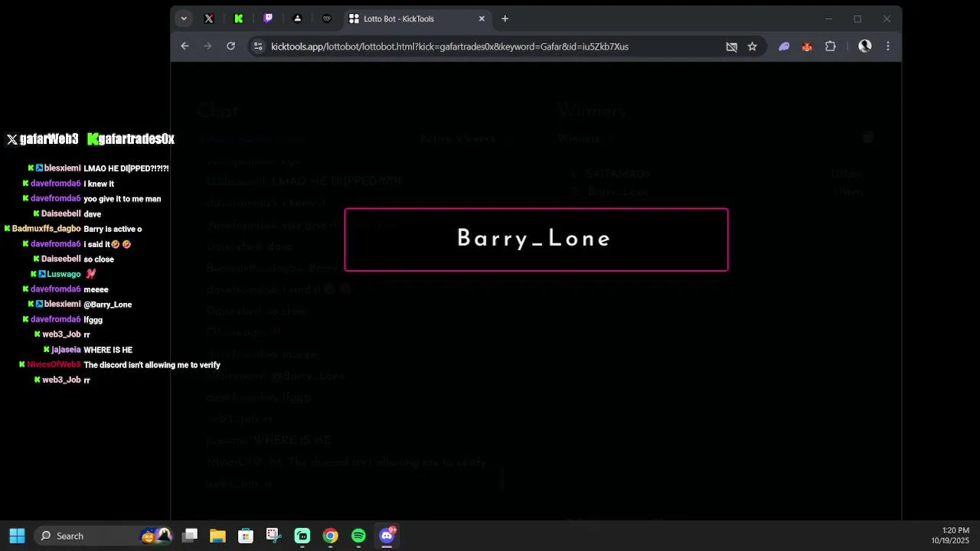The width and height of the screenshot is (980, 551).
Task: Open Microsoft Store from taskbar
Action: click(246, 536)
